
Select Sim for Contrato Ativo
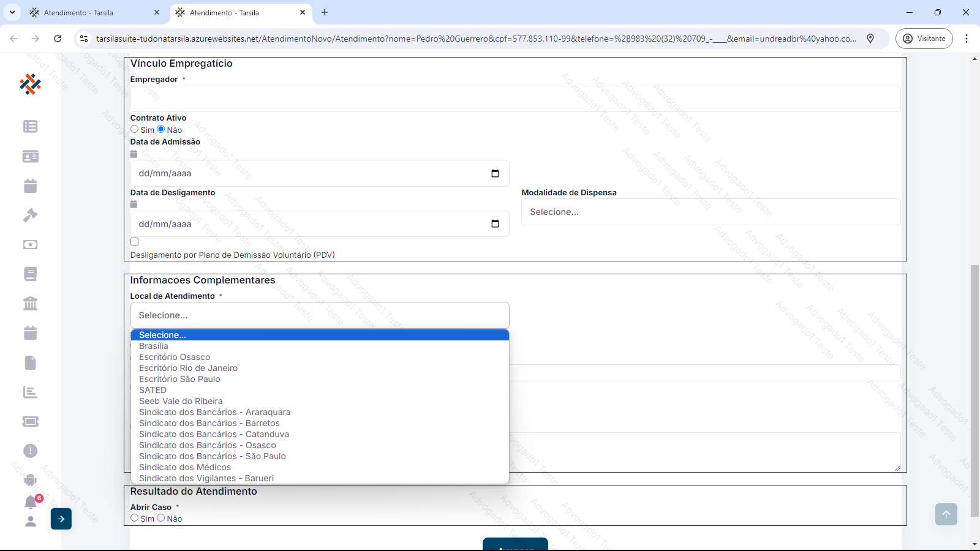pos(135,129)
